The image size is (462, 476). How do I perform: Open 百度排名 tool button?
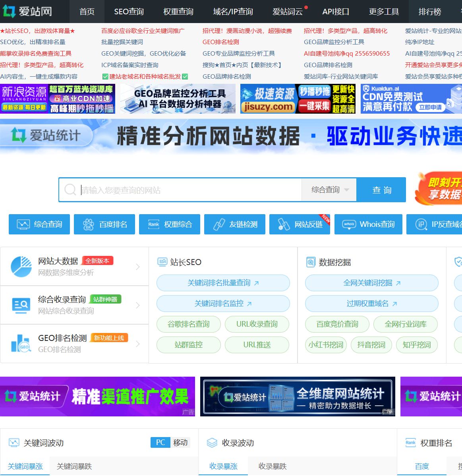[x=104, y=224]
